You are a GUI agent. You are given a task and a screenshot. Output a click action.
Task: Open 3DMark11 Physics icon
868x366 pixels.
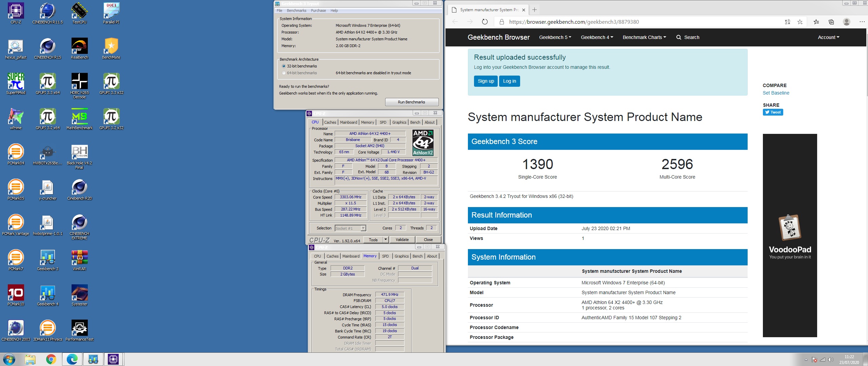(47, 331)
